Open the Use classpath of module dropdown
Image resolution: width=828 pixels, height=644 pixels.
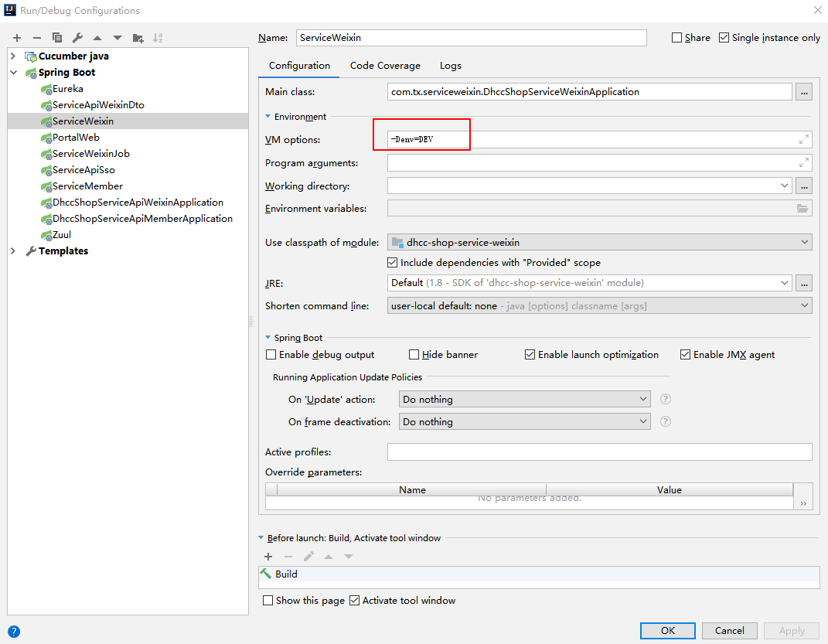[x=804, y=242]
